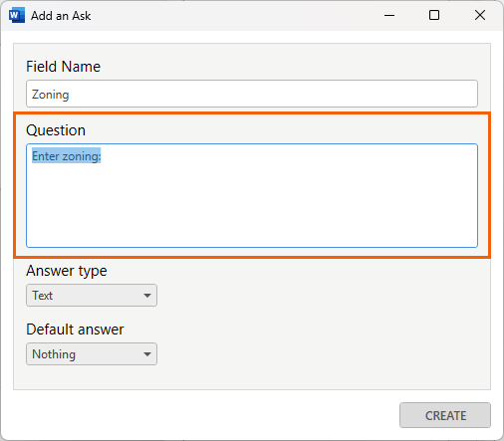This screenshot has width=504, height=441.
Task: Select the Text value in Answer type
Action: pos(43,296)
